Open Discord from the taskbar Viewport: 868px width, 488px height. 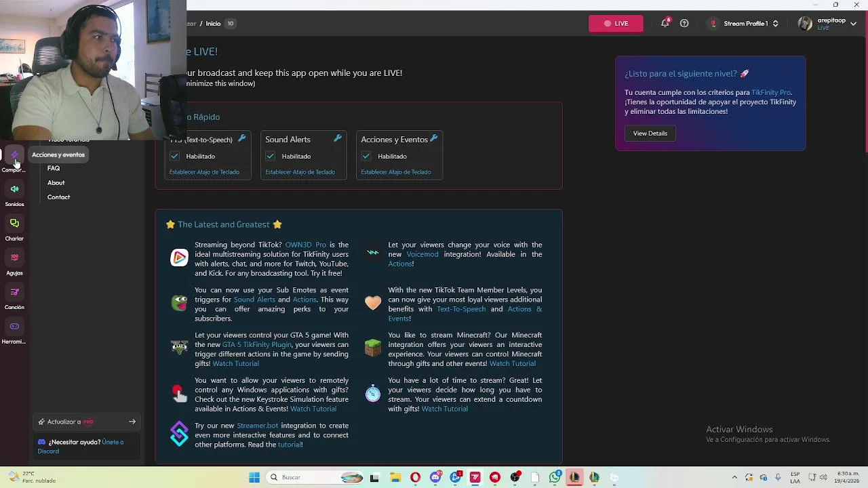pos(435,478)
